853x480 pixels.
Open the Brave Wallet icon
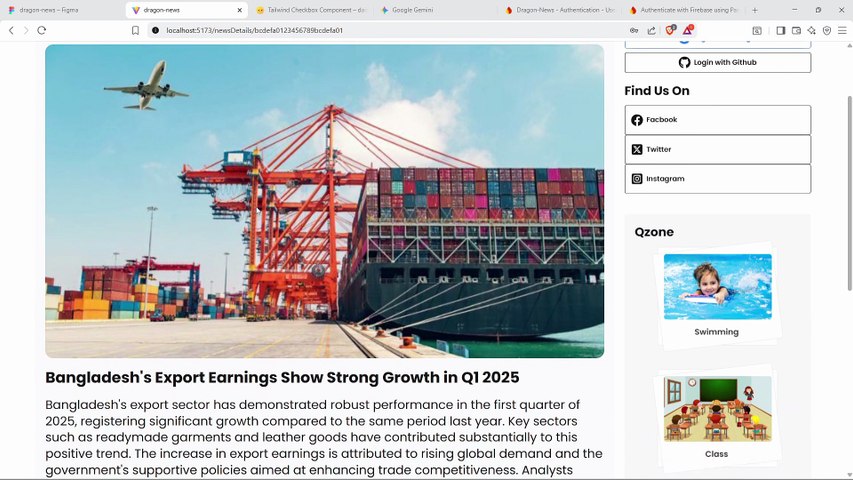coord(796,30)
